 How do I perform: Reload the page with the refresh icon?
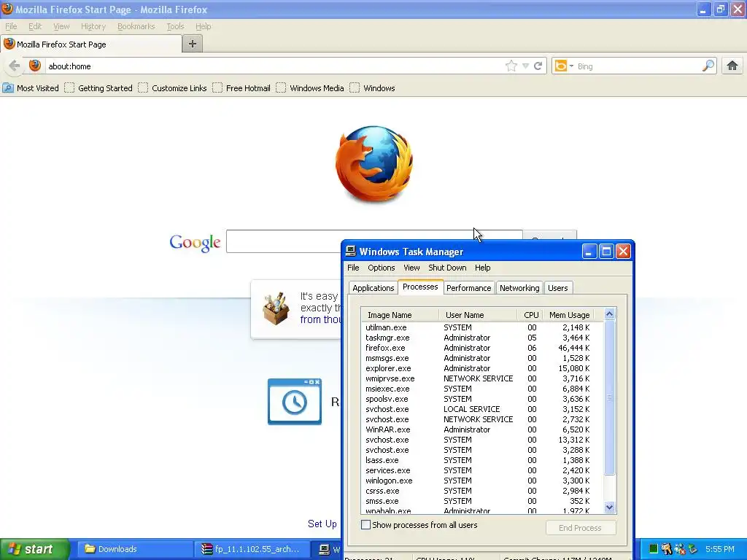tap(538, 66)
